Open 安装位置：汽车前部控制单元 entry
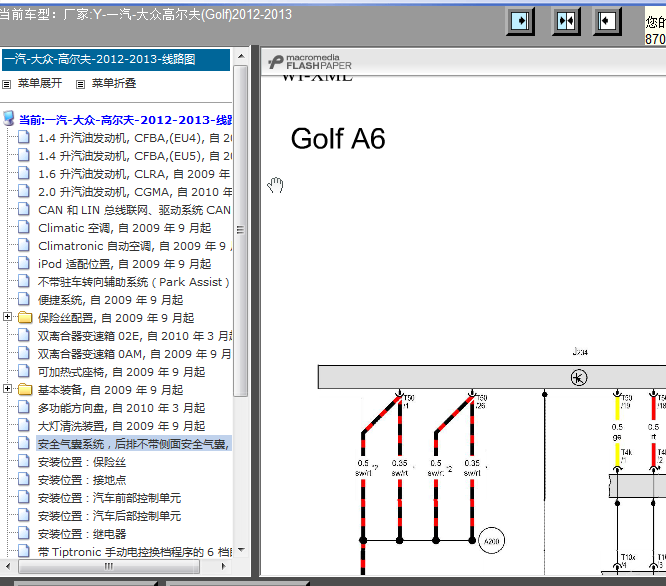The height and width of the screenshot is (586, 666). (110, 498)
